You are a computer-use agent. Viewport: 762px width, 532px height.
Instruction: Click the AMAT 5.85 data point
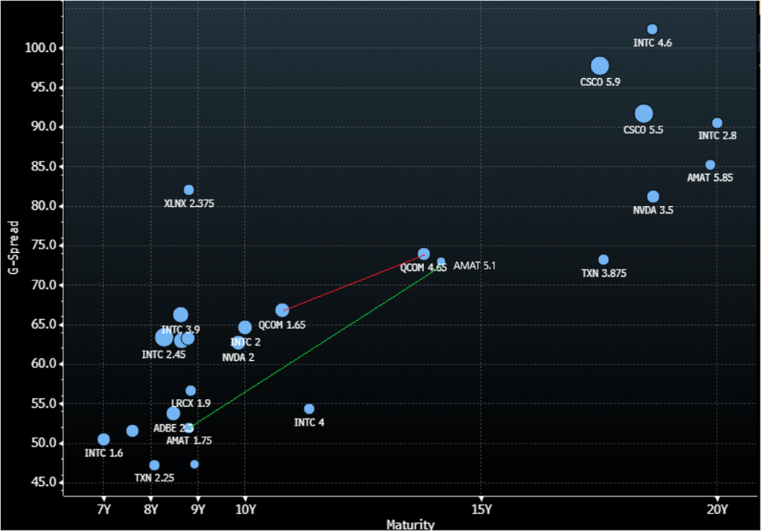pyautogui.click(x=710, y=164)
